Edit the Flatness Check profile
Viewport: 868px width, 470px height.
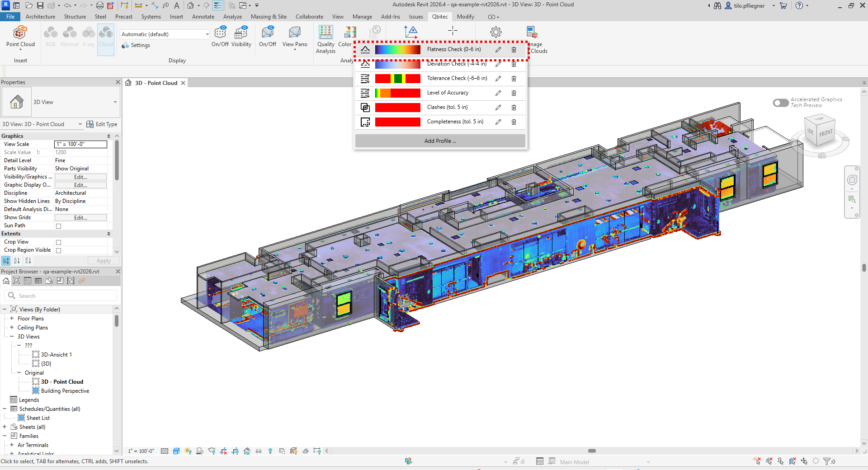[498, 50]
